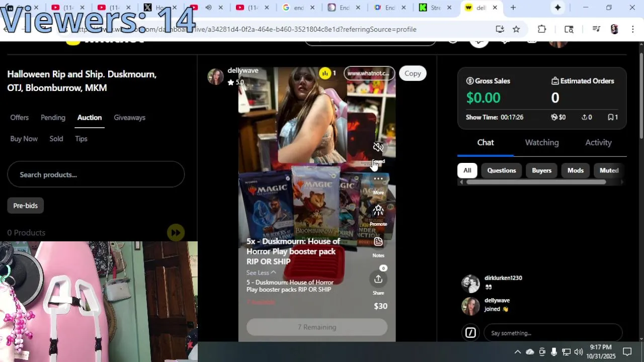Click the yellow viewer count icon
The width and height of the screenshot is (644, 362).
pos(325,73)
